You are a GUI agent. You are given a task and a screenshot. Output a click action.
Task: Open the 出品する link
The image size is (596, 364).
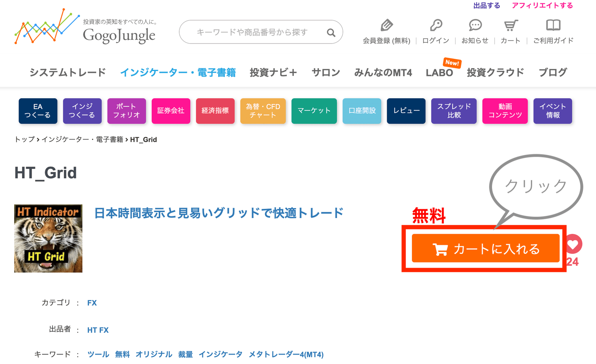click(486, 6)
